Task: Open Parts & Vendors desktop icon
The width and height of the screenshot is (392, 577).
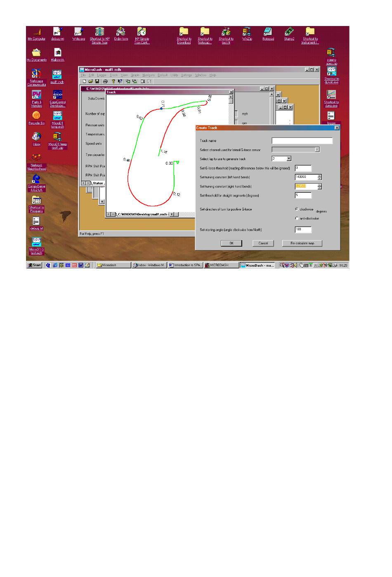Action: 37,99
